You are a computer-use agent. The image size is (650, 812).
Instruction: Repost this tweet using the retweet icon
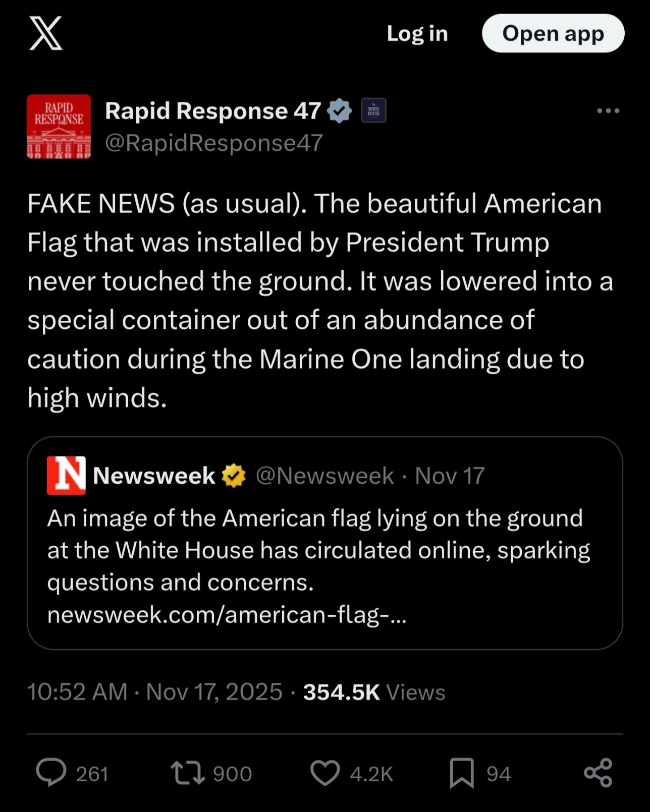[x=188, y=773]
